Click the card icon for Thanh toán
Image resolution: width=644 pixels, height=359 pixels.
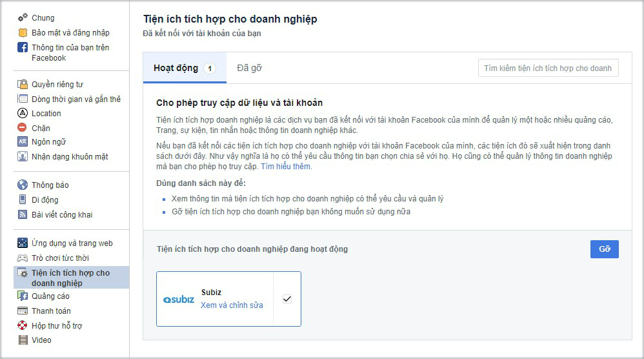coord(23,311)
